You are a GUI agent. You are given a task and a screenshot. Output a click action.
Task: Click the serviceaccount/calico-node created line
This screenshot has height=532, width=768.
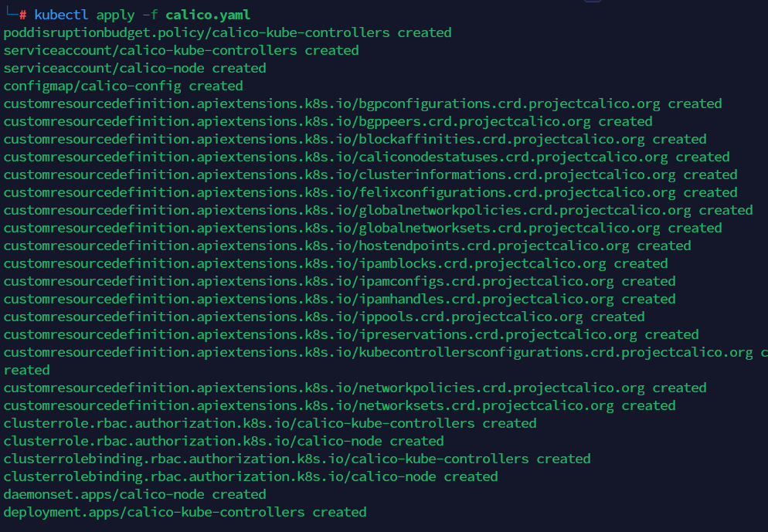(x=134, y=68)
